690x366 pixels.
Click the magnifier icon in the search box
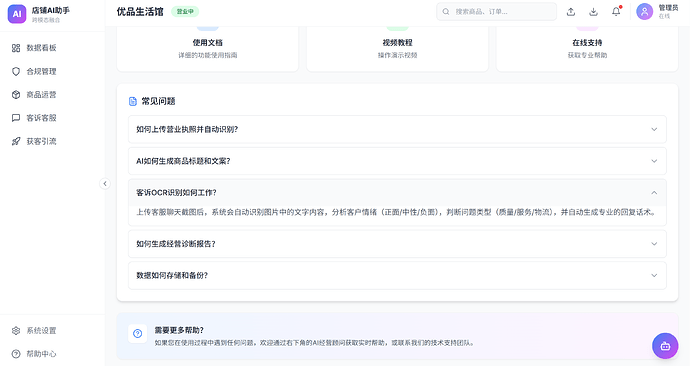point(446,11)
